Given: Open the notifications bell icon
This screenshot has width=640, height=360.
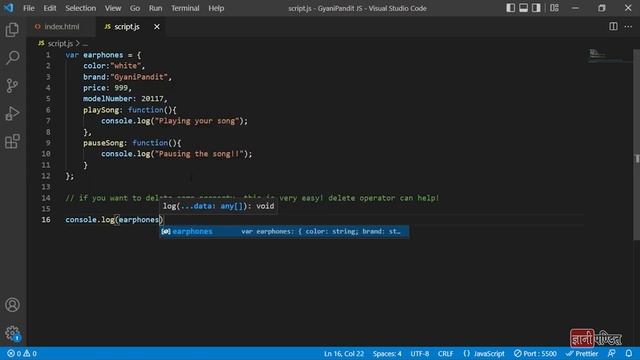Looking at the screenshot, I should (629, 353).
